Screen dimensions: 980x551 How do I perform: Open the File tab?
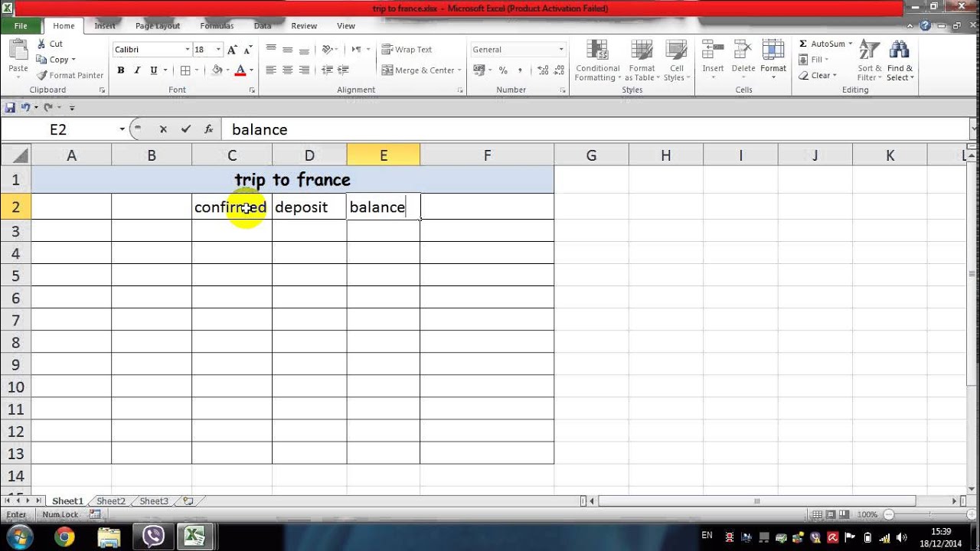click(x=21, y=25)
